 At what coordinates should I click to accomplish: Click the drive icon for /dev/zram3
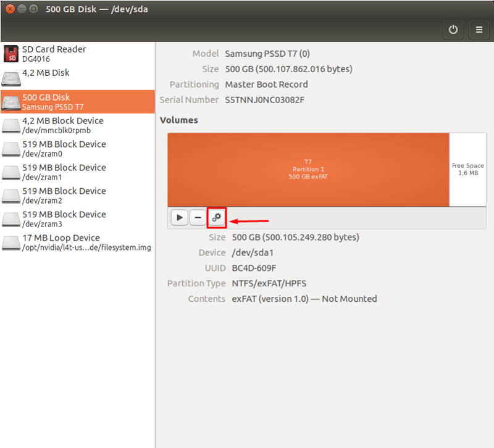[11, 220]
